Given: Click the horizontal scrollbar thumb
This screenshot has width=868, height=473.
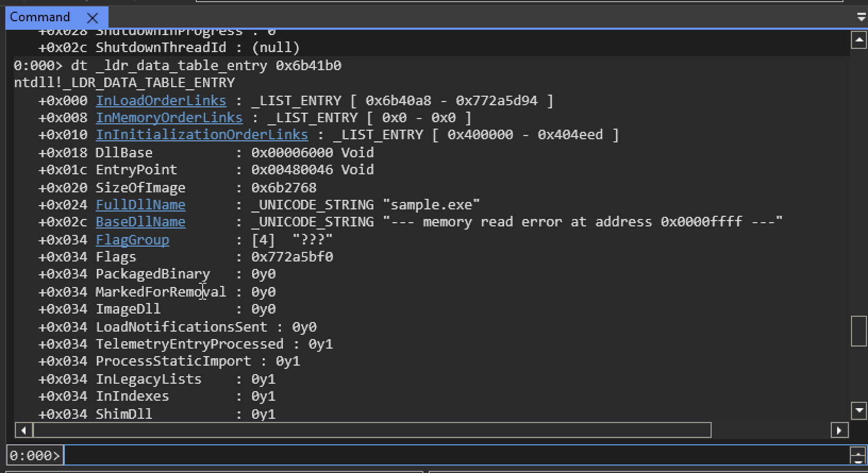Looking at the screenshot, I should pos(372,430).
